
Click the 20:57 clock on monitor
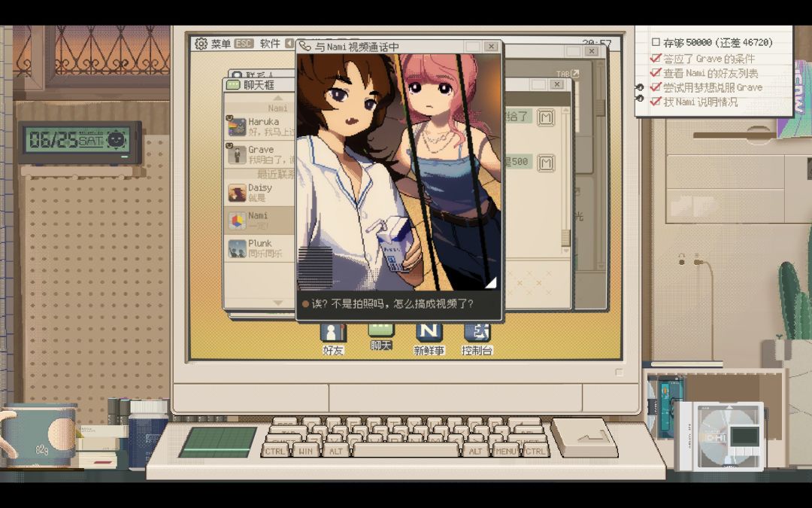(596, 44)
